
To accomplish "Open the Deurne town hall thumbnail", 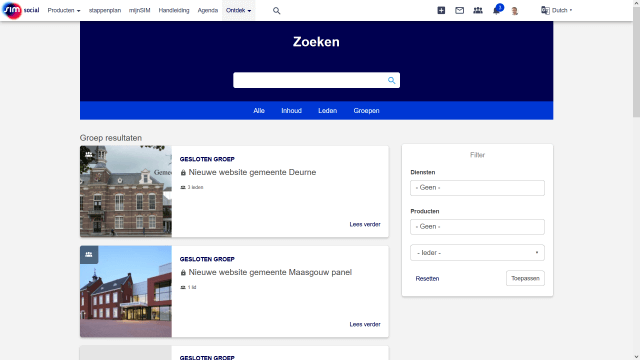I will click(126, 191).
